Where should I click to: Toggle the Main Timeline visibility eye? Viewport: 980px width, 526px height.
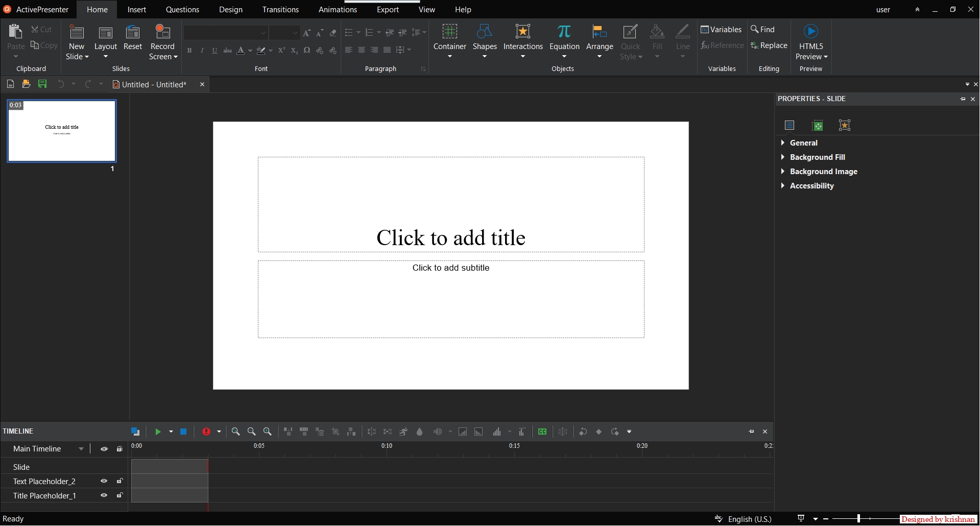coord(104,449)
